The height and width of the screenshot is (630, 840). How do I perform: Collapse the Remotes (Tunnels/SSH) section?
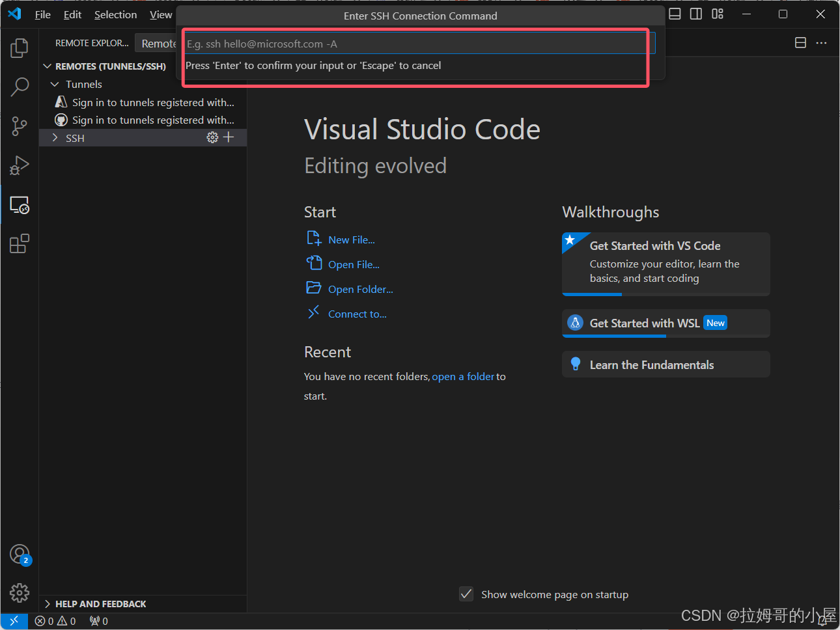point(47,66)
